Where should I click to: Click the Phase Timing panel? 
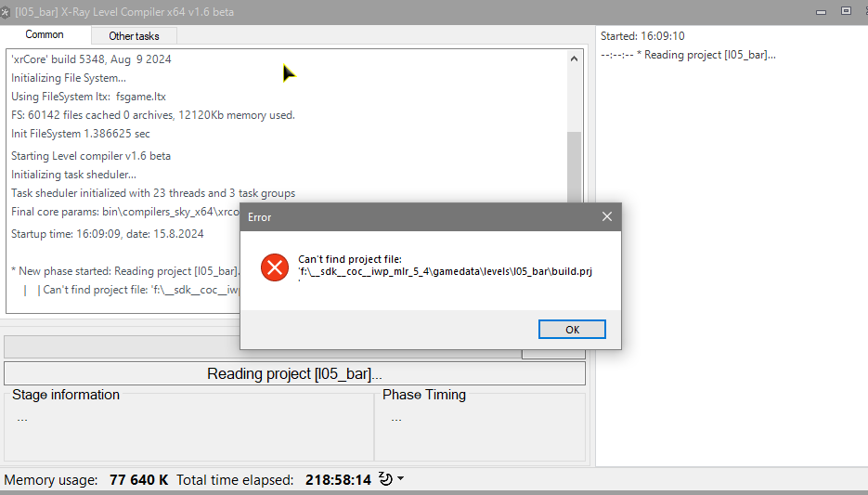pos(480,426)
